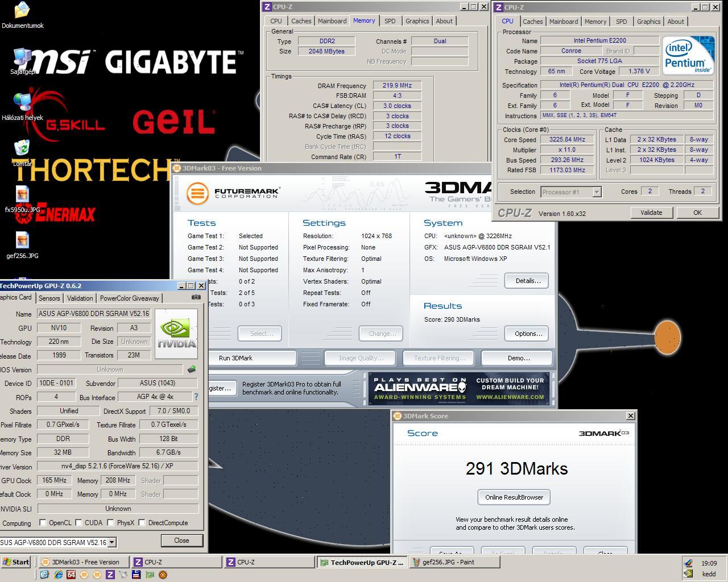Click the upper system tray icon
Image resolution: width=728 pixels, height=582 pixels.
689,563
